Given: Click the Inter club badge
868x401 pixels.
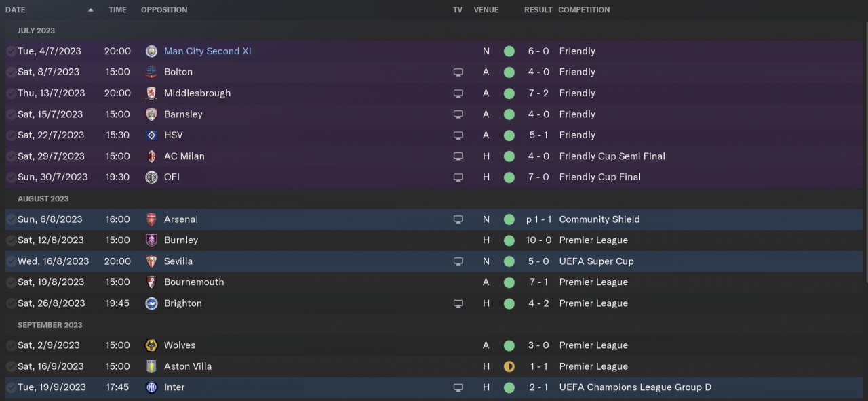Looking at the screenshot, I should click(x=151, y=387).
